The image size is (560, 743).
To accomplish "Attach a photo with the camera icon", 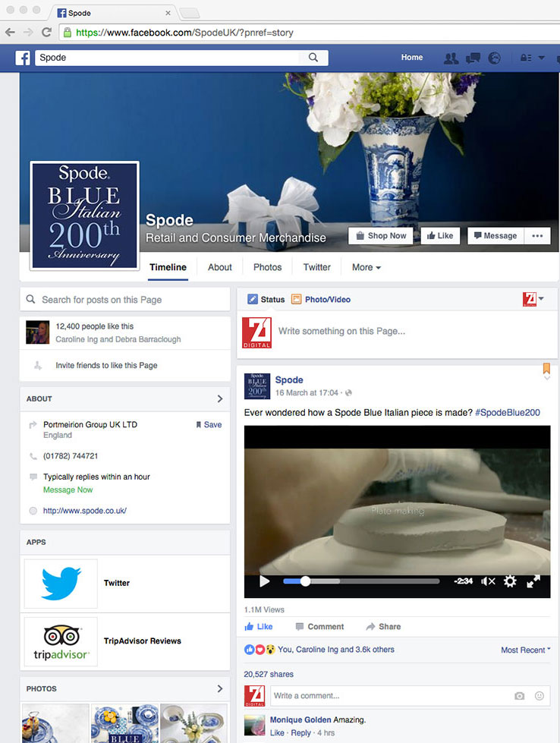I will tap(519, 696).
